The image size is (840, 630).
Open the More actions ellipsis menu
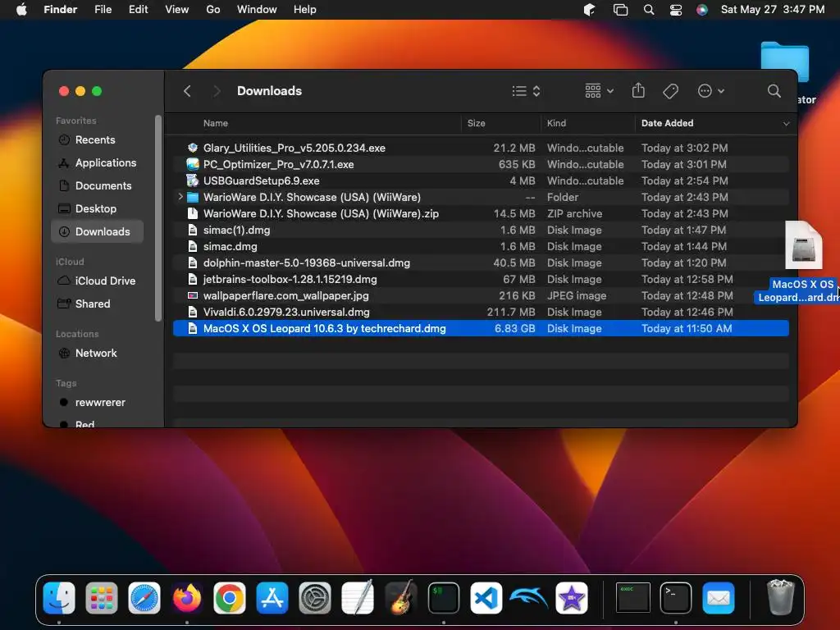(711, 91)
